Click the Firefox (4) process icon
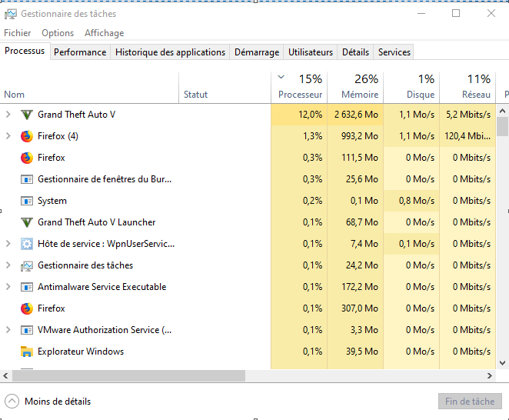 pos(27,136)
